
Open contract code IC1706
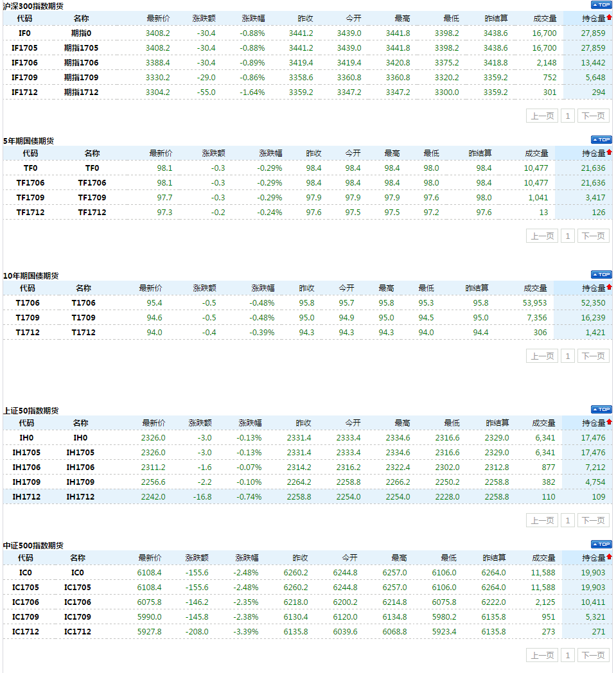click(25, 602)
